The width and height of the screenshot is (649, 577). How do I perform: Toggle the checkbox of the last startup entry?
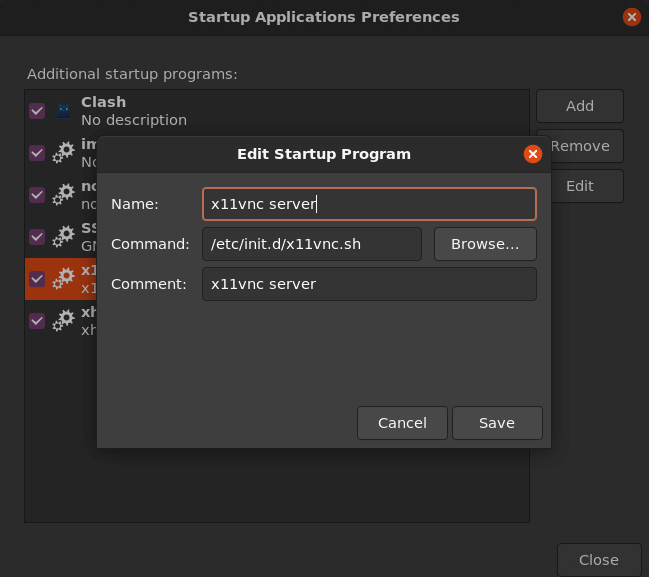point(37,321)
